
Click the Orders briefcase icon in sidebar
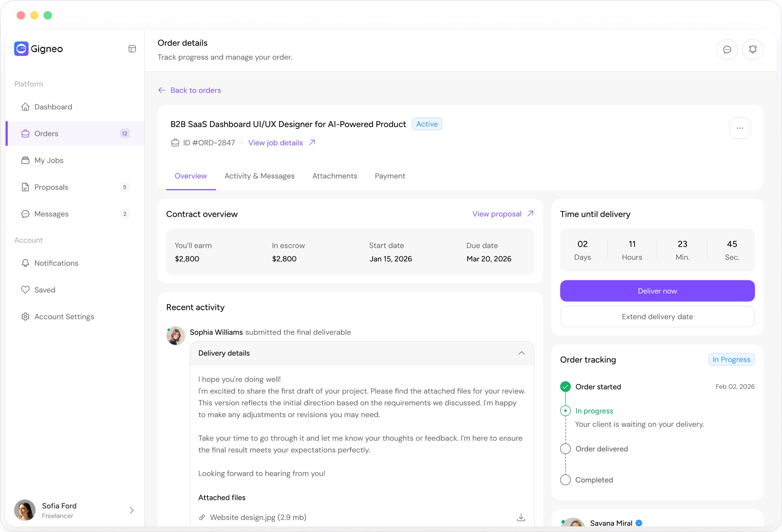click(25, 133)
